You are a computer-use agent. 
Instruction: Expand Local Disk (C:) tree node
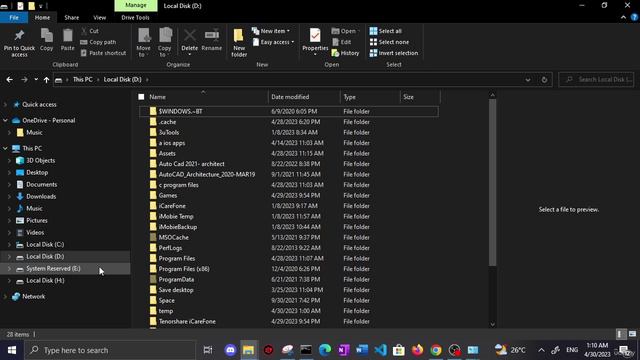pos(9,244)
